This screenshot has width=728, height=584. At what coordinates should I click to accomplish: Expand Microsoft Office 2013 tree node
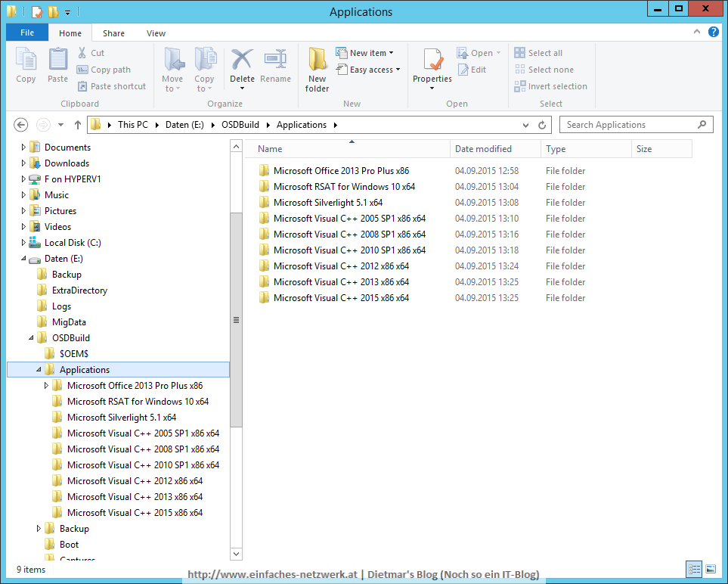(x=46, y=386)
